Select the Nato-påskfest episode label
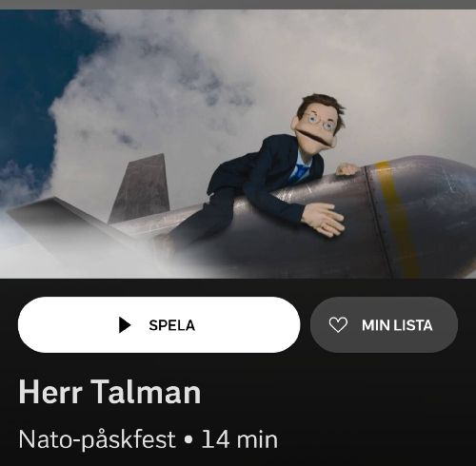 pyautogui.click(x=97, y=439)
